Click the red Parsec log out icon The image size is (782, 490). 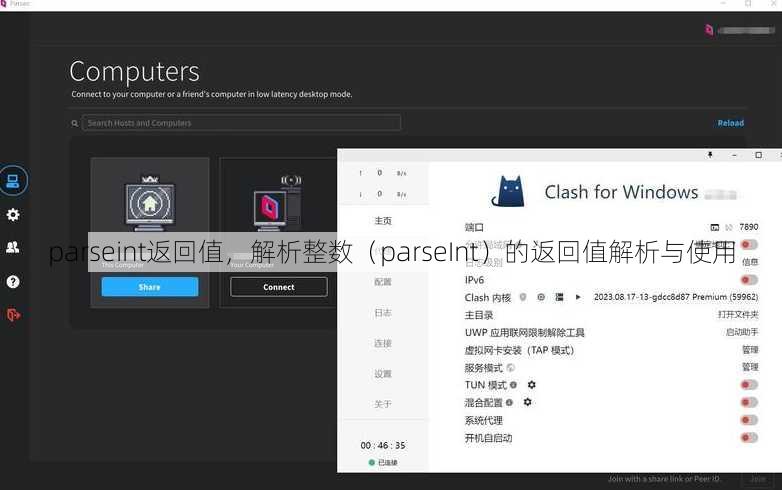[13, 315]
